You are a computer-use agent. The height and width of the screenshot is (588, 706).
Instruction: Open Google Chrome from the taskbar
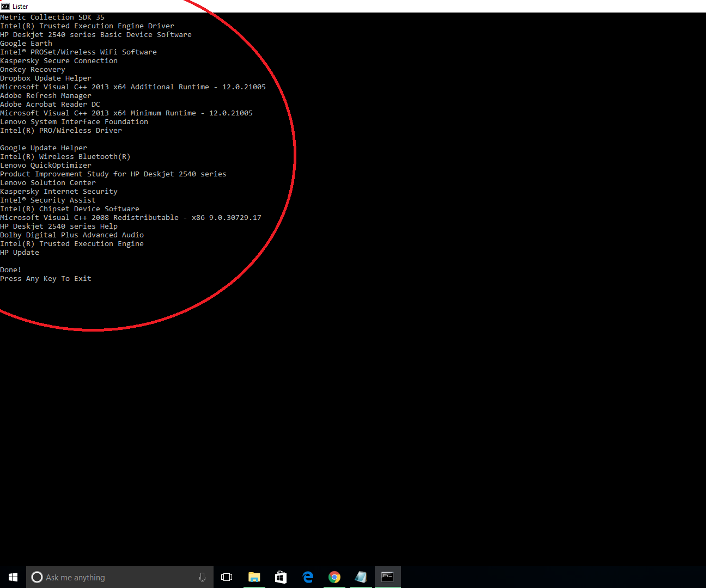tap(334, 577)
